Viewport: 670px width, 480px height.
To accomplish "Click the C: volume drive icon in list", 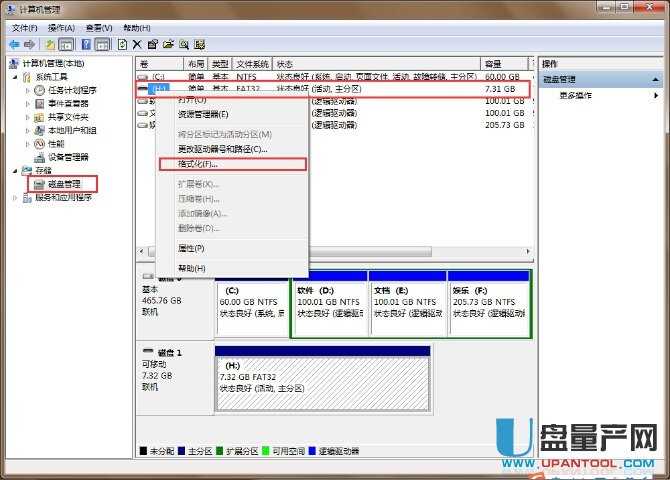I will [144, 76].
